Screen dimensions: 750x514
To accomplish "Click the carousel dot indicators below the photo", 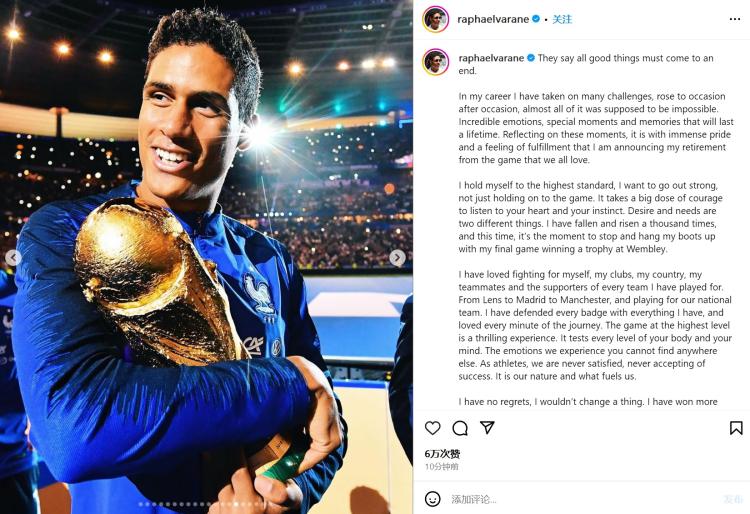I will click(x=206, y=504).
